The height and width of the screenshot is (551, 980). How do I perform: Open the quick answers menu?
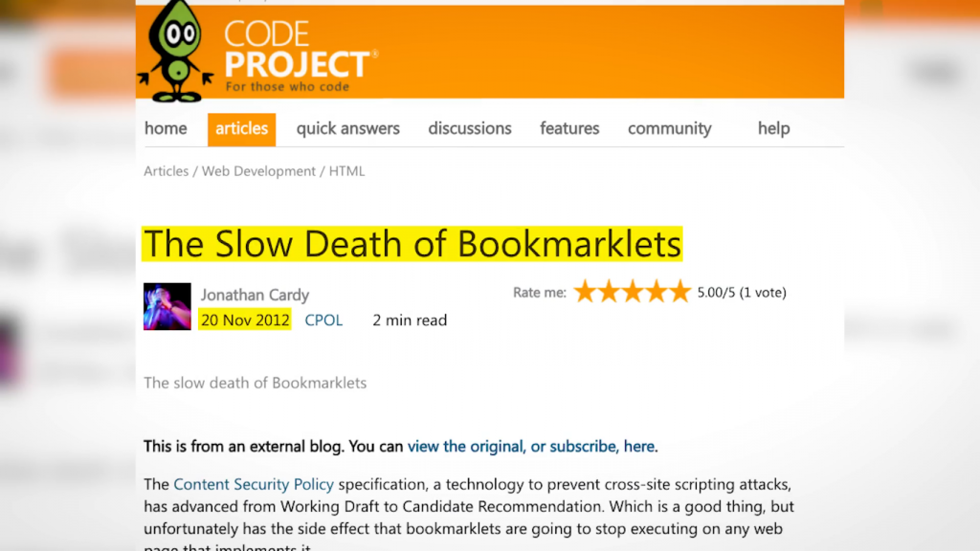click(347, 128)
